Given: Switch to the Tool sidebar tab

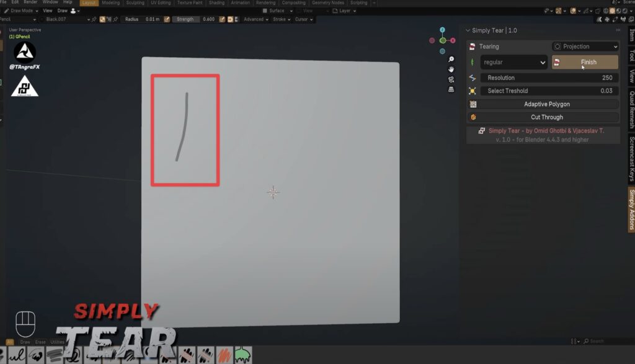Looking at the screenshot, I should tap(631, 55).
